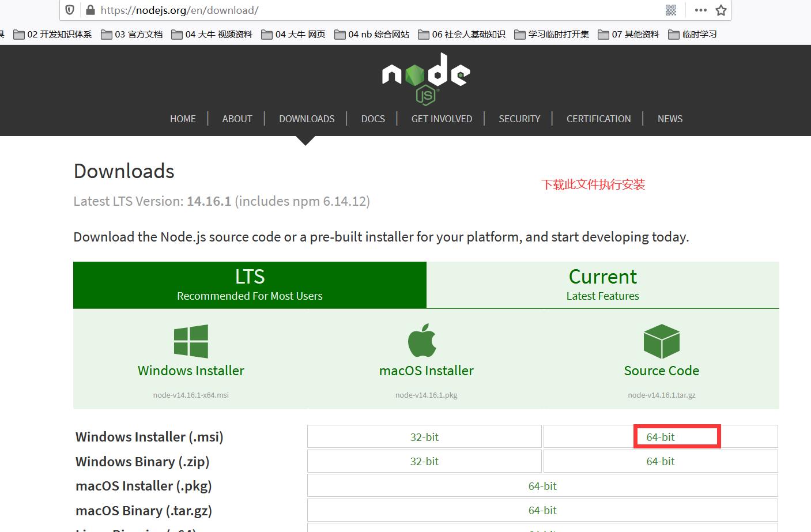Switch to the Current Latest Features tab

tap(603, 285)
